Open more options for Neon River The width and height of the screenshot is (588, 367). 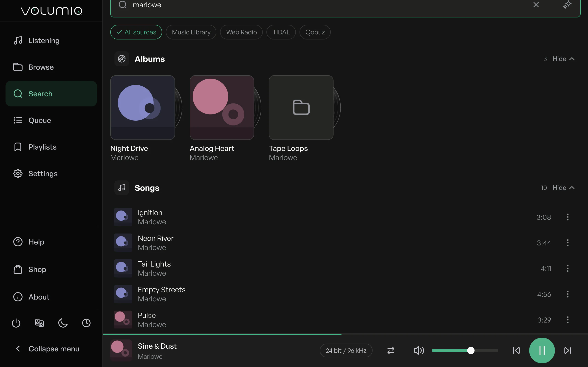point(568,243)
